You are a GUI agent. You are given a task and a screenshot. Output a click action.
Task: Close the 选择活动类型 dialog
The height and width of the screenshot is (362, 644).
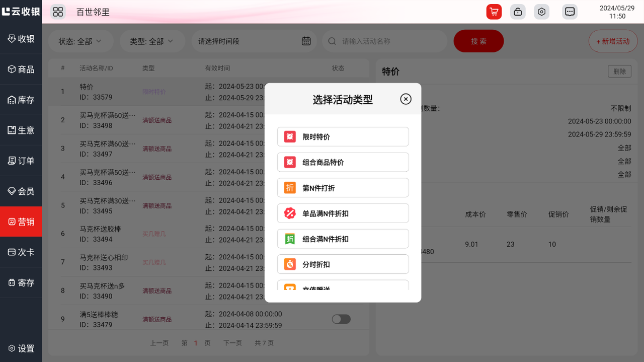click(x=406, y=99)
